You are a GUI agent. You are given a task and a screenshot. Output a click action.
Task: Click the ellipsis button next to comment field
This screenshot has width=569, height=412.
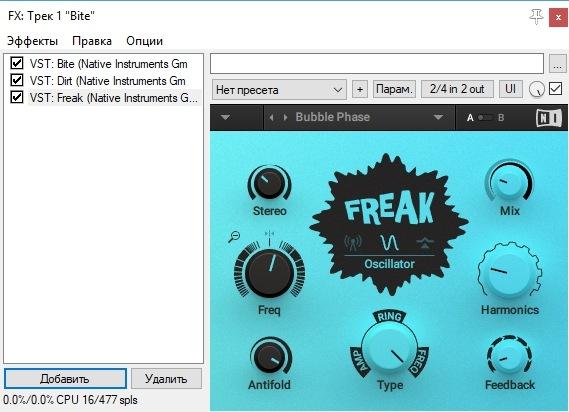pos(558,64)
